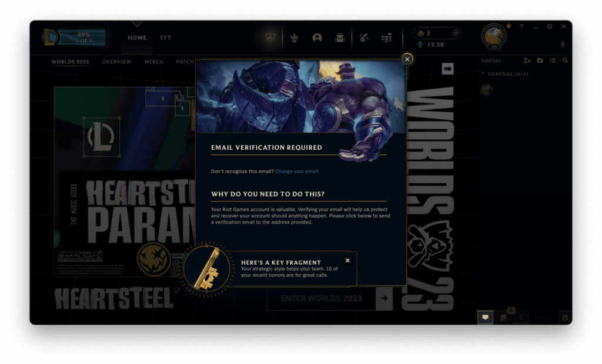Click the Heartsteel Paranoia video banner
Viewport: 602px width, 364px height.
tap(125, 182)
